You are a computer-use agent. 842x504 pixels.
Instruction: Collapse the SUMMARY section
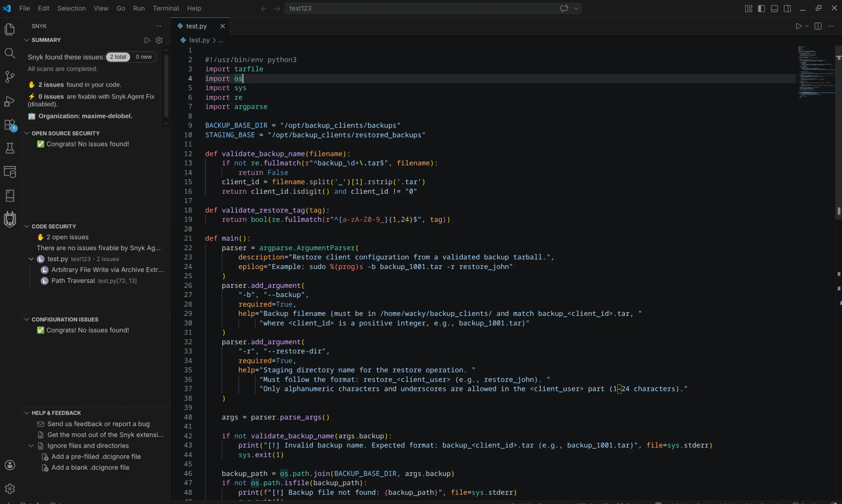[26, 40]
